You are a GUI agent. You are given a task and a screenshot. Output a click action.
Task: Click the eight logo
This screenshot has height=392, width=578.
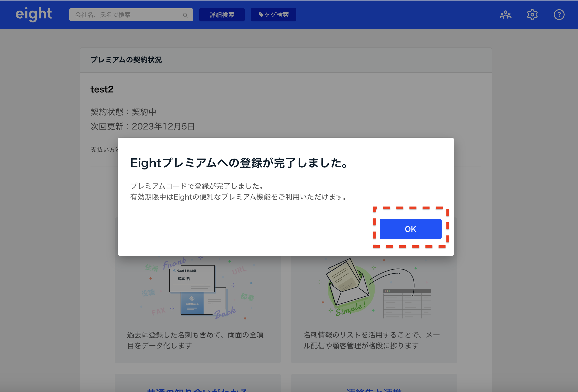pos(34,14)
